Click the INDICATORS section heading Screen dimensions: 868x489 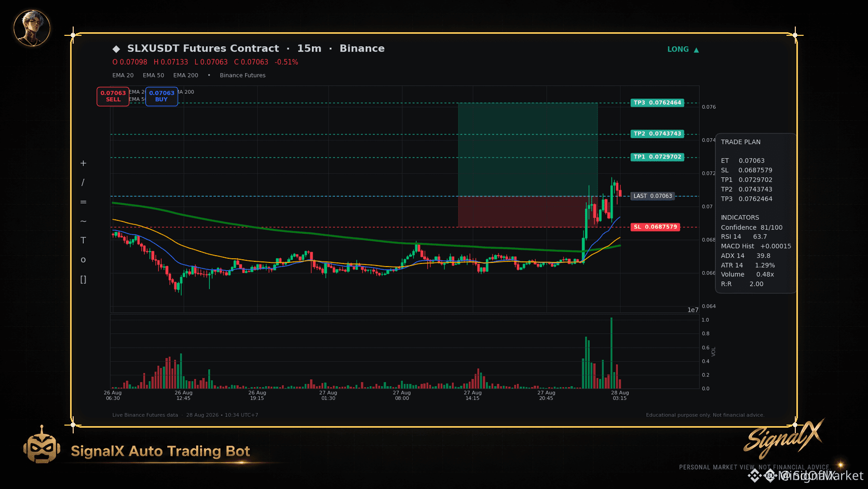click(740, 218)
